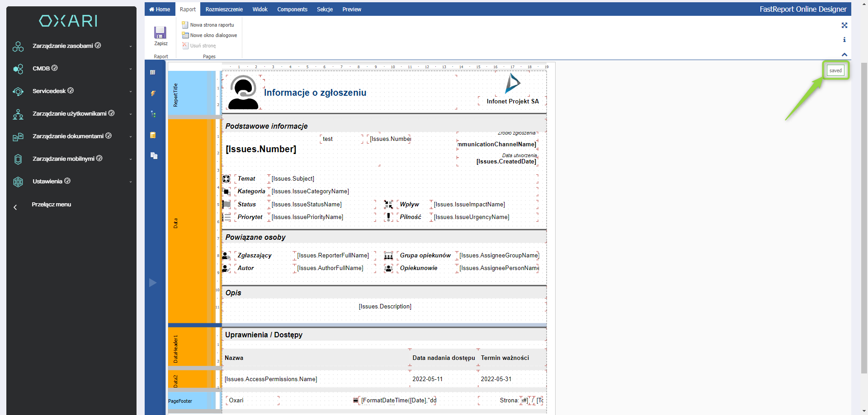Open the pages copy icon in side strip
868x415 pixels.
(x=154, y=156)
